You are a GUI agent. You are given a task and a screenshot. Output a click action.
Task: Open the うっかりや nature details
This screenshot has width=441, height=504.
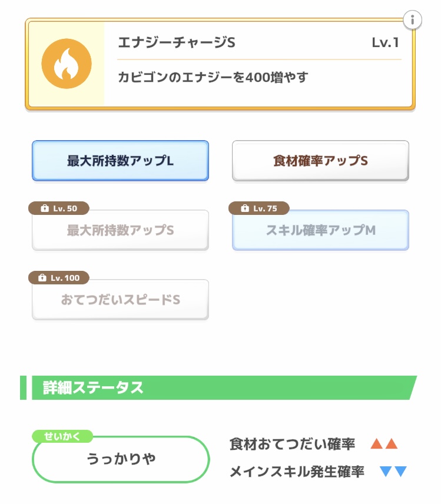click(x=121, y=459)
